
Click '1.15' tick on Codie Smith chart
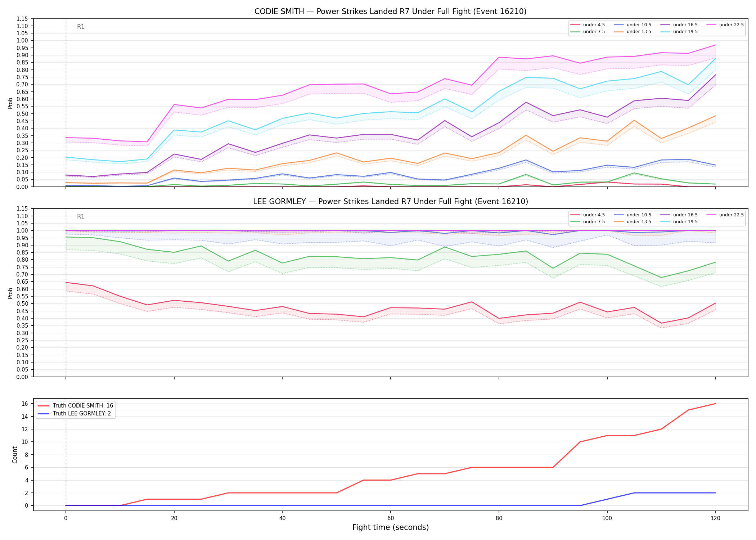pos(23,19)
